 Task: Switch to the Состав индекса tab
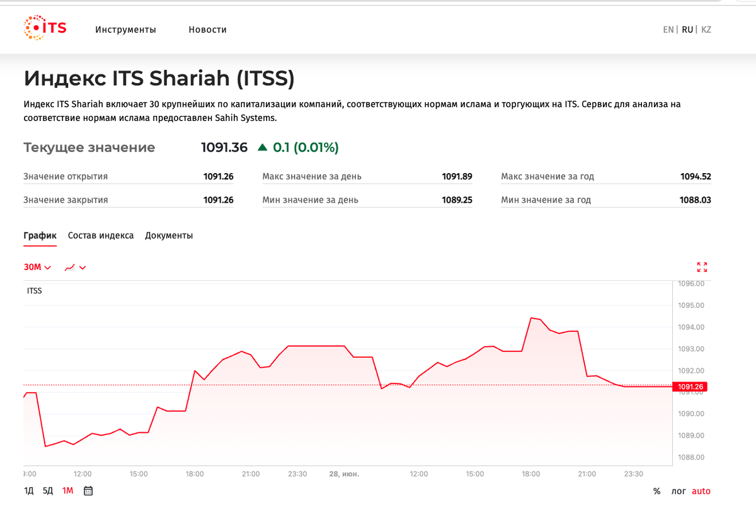click(101, 235)
